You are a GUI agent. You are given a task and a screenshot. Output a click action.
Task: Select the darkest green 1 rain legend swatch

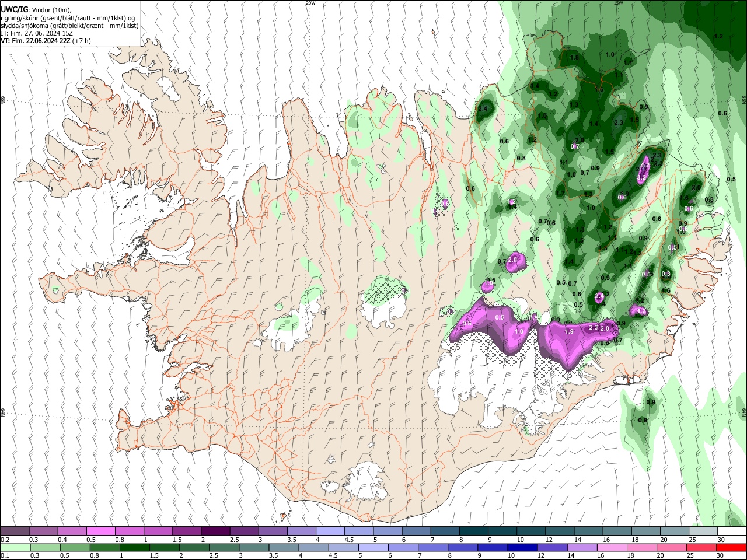[x=134, y=548]
